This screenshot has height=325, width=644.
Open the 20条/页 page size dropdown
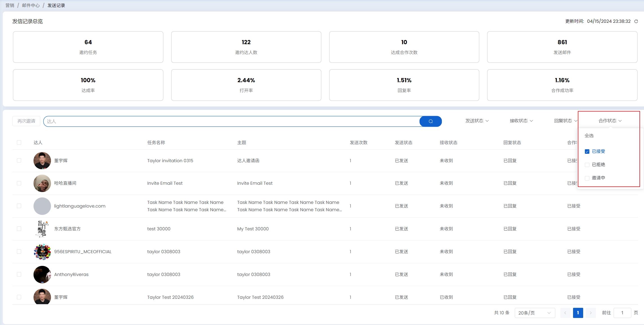coord(534,313)
